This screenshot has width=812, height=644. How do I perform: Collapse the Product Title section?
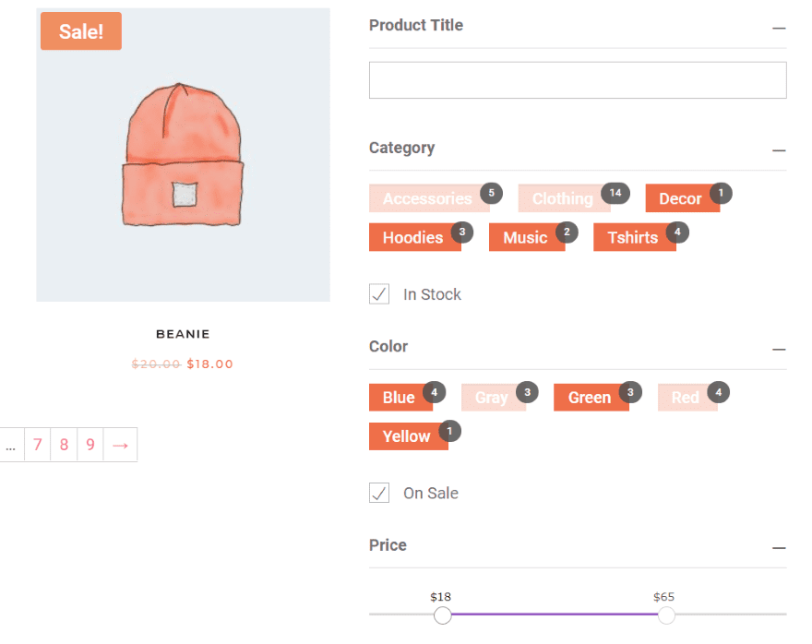(779, 28)
